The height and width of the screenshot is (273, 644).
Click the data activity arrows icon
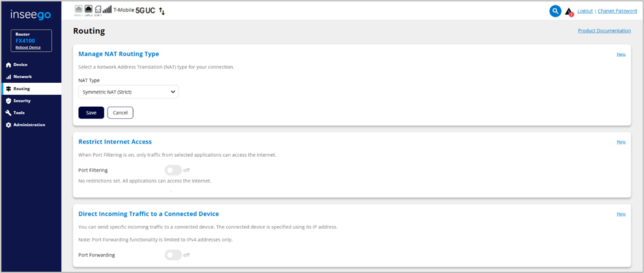coord(162,11)
